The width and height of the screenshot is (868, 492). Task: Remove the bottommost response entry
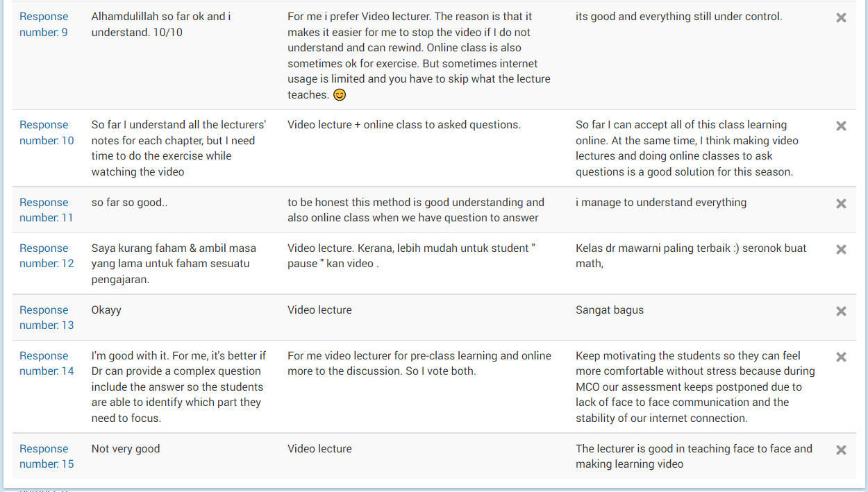click(841, 450)
